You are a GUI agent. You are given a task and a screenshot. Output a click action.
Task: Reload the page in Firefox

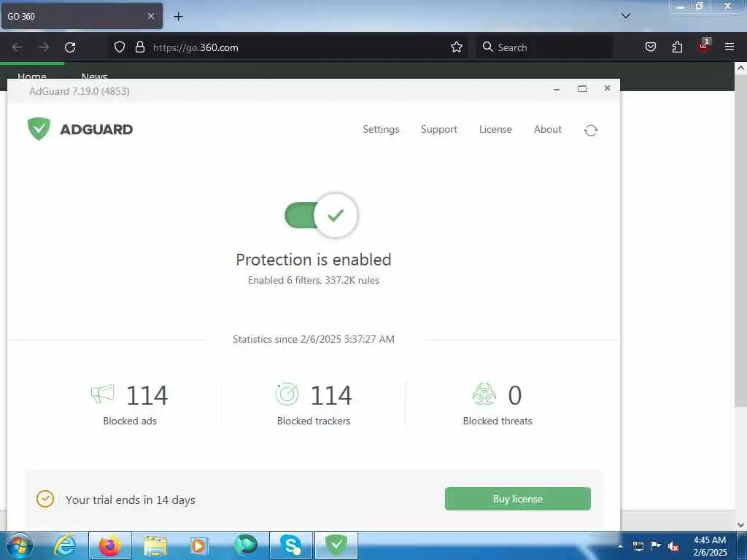point(70,47)
